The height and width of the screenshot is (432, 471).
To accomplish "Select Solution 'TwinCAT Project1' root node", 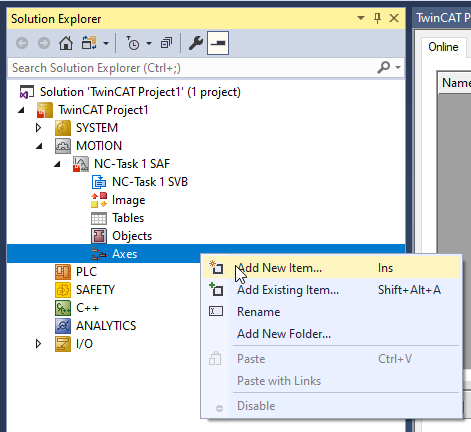I will (x=140, y=92).
